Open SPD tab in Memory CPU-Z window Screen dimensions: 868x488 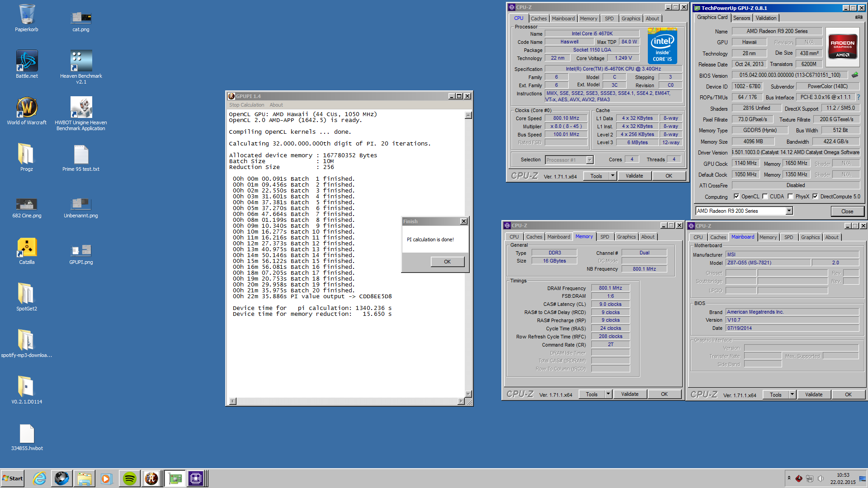tap(604, 237)
